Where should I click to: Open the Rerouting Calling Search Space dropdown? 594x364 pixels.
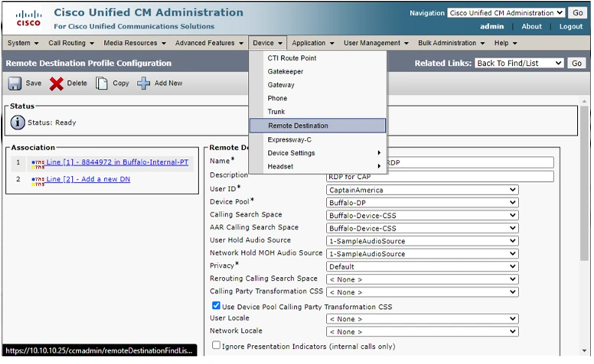coord(422,279)
